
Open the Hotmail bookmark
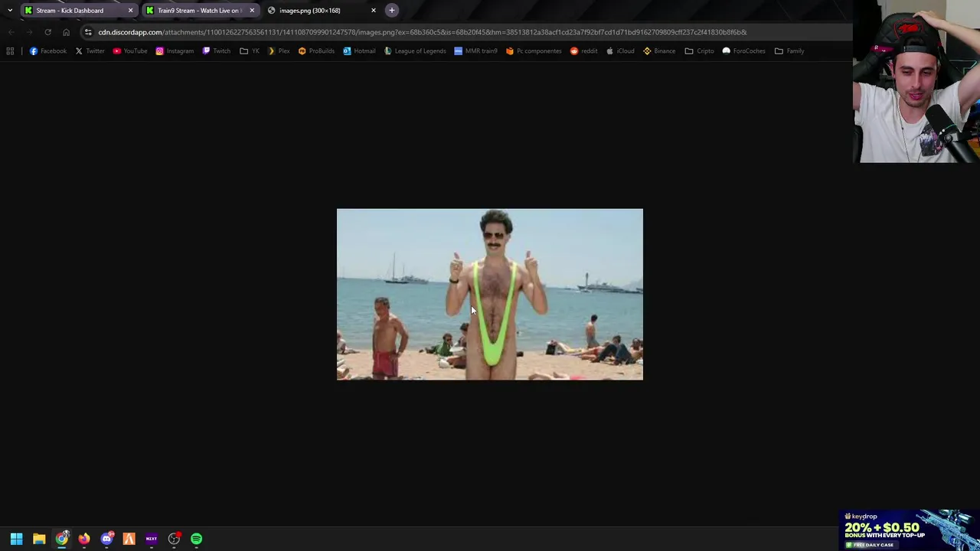(x=359, y=51)
